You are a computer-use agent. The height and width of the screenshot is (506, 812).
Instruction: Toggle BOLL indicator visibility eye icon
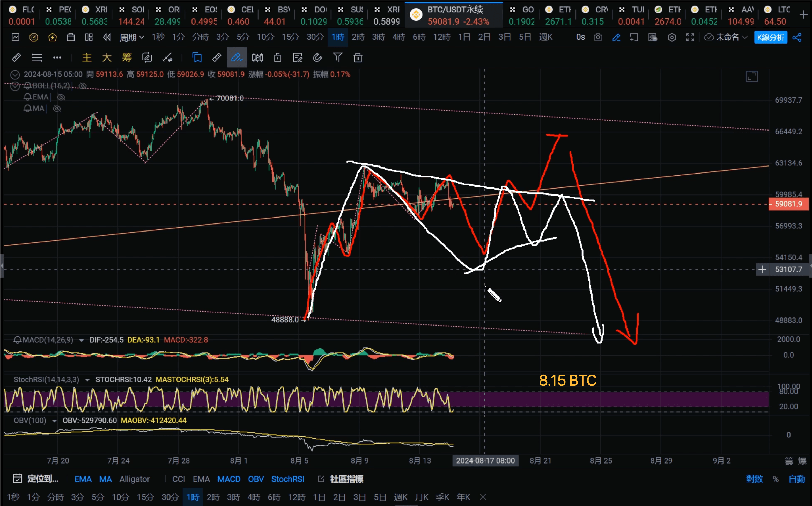click(x=83, y=86)
